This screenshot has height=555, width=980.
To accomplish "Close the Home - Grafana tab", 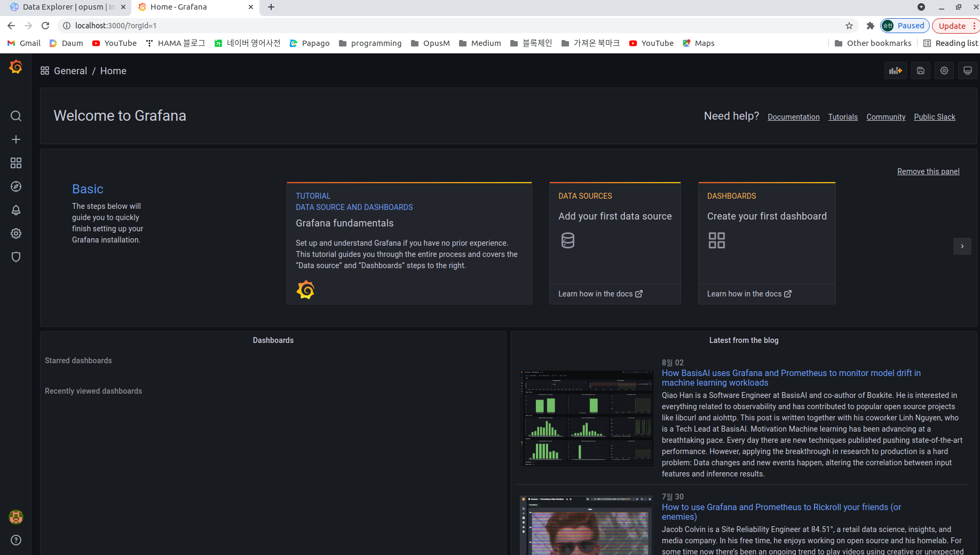I will pos(251,7).
